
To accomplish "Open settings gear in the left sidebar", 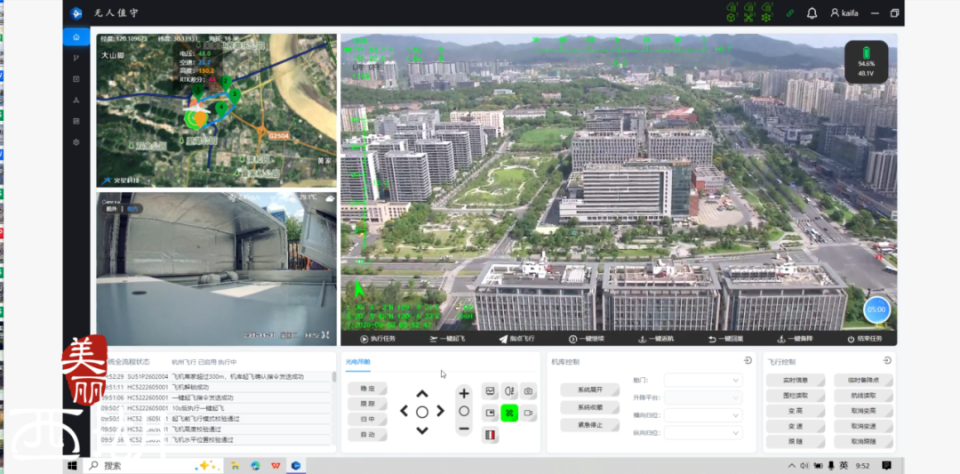I will click(76, 142).
